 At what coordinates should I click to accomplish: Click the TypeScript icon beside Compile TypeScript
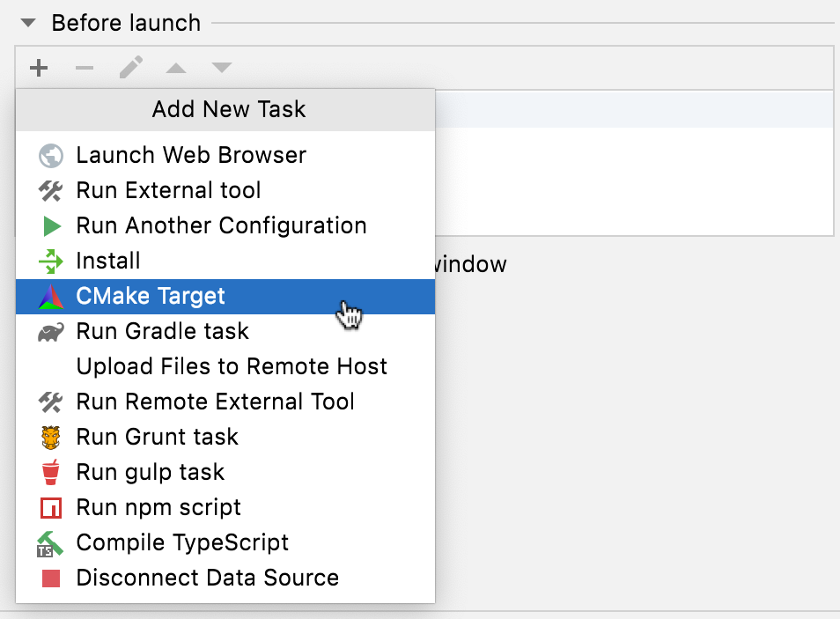click(x=50, y=542)
